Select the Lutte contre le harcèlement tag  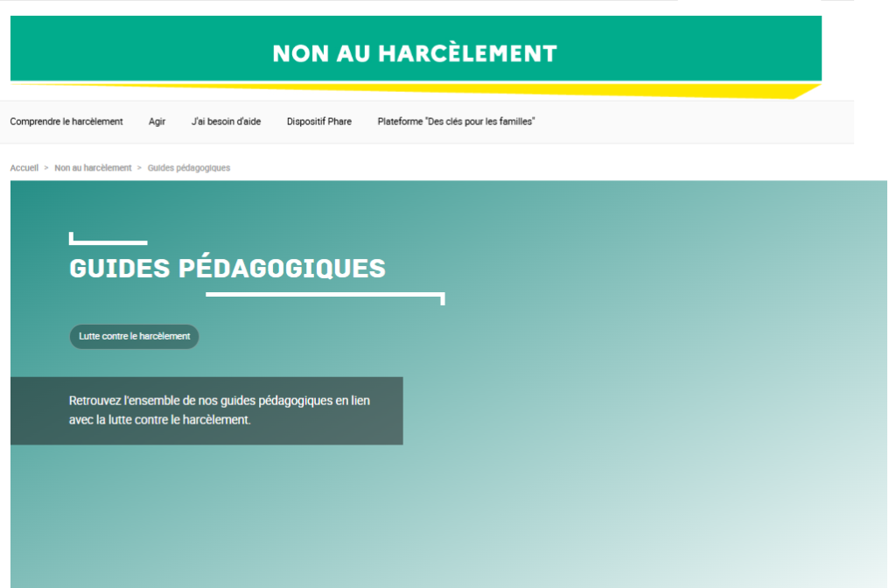pos(134,336)
